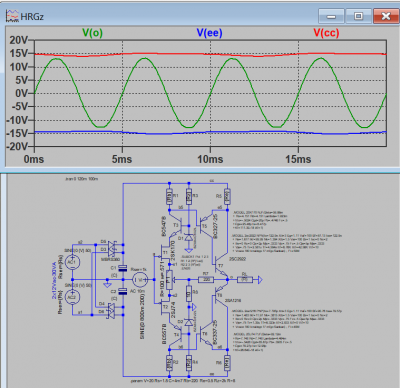Click the ground symbol right of RL
This screenshot has height=388, width=400.
(x=259, y=280)
